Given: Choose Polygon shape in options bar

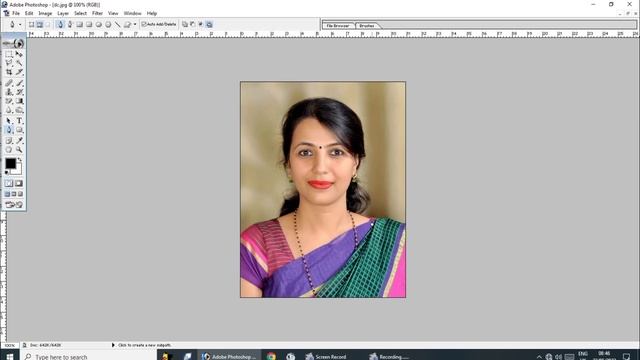Looking at the screenshot, I should (108, 24).
